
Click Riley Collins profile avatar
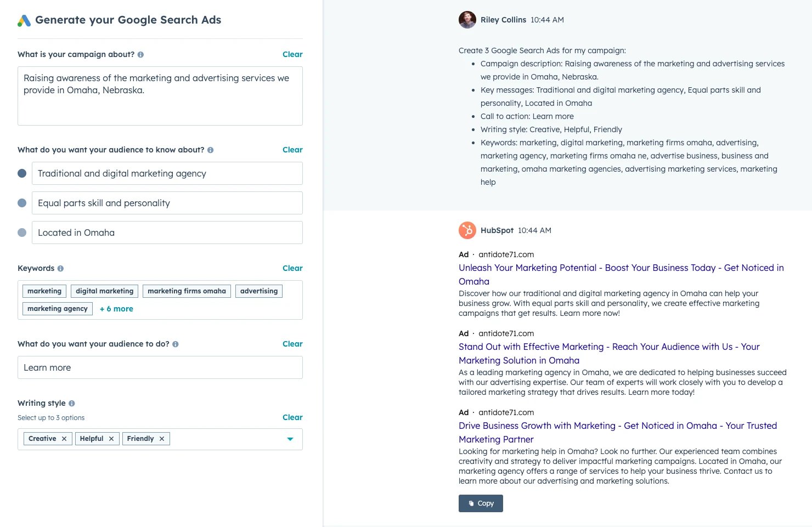pos(467,20)
